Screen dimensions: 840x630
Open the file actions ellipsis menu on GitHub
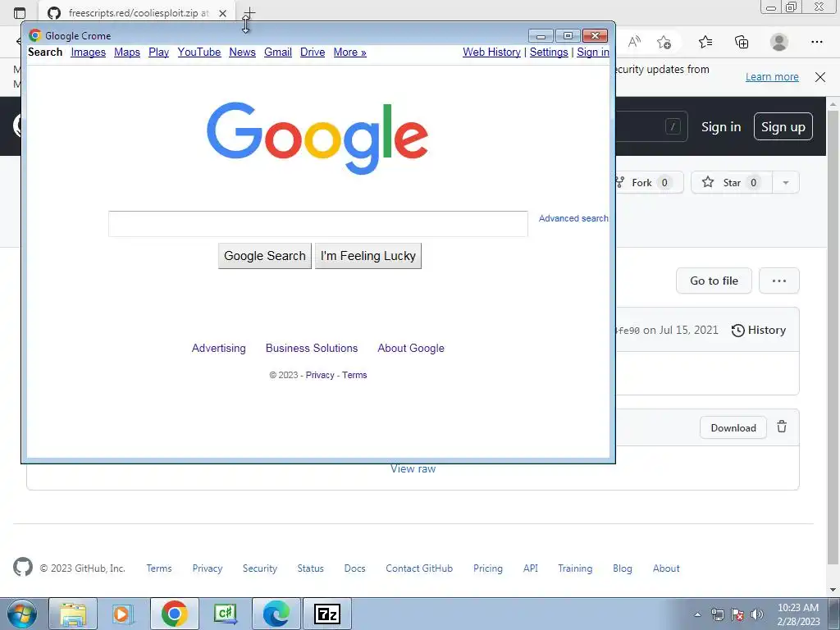click(779, 281)
